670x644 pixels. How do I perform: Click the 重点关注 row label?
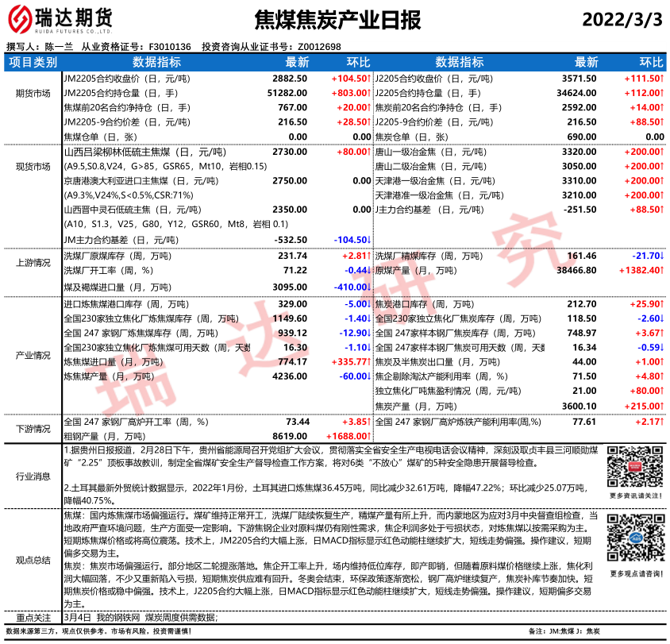point(33,617)
